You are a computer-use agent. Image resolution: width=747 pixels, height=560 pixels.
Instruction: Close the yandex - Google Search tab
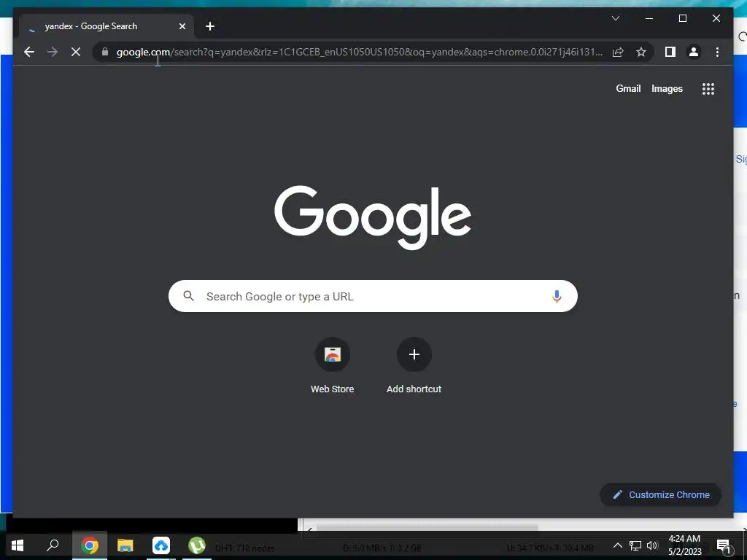[182, 26]
